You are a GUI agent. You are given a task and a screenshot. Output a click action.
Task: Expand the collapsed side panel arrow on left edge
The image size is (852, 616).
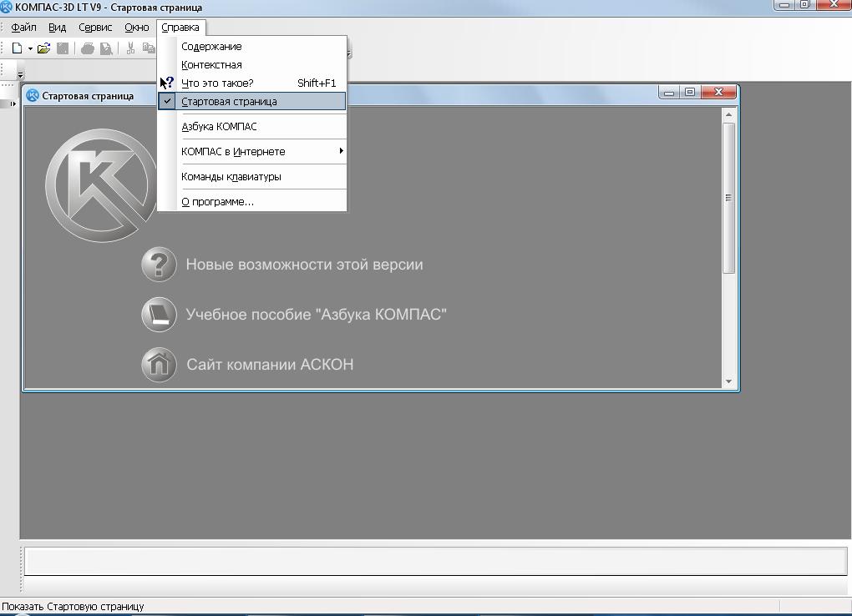[13, 104]
